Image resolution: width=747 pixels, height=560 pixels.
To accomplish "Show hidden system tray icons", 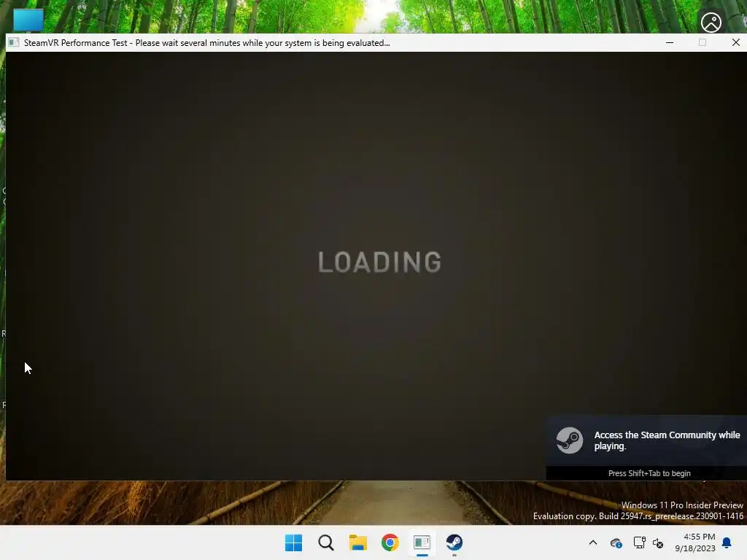I will (x=592, y=542).
